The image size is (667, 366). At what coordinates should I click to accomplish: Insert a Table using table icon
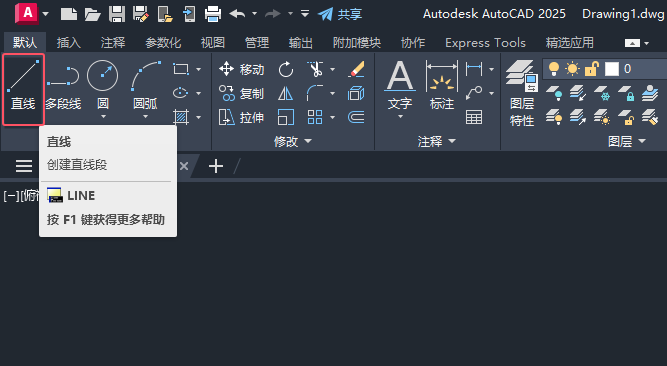474,117
